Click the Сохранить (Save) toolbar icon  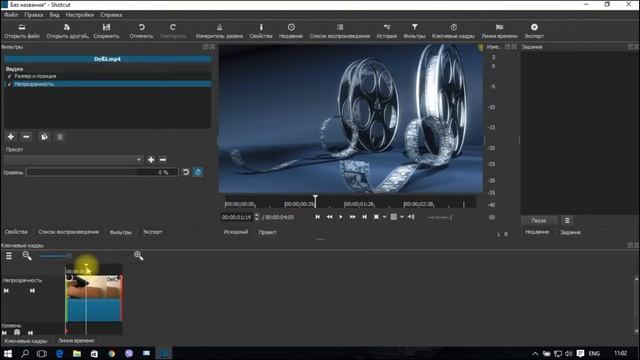(x=107, y=27)
